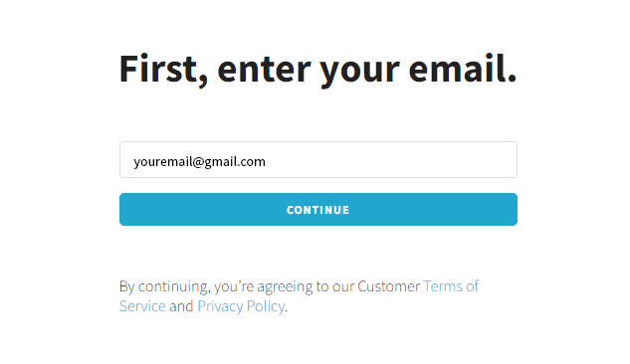
Task: Open the Privacy Policy link
Action: (241, 306)
